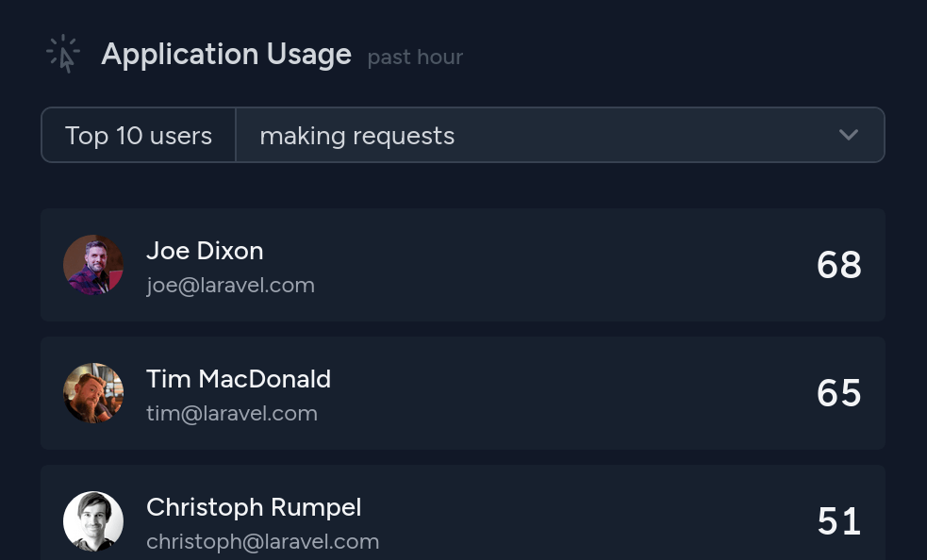The height and width of the screenshot is (560, 927).
Task: Click the Application Usage heading
Action: click(x=226, y=55)
